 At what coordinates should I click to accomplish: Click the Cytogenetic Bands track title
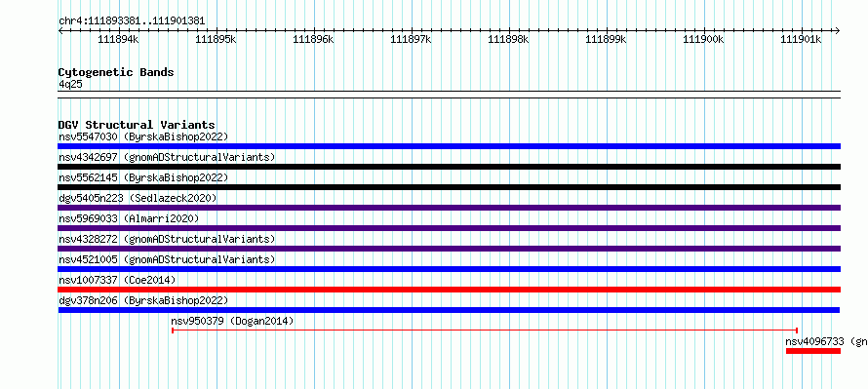(116, 72)
